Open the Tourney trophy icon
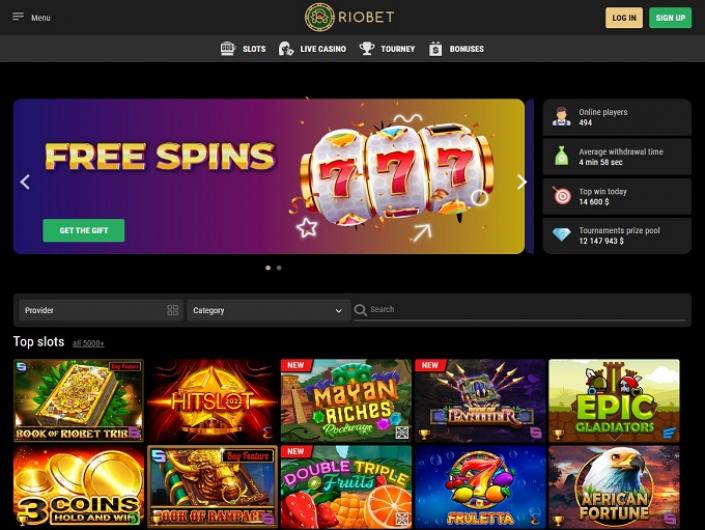 click(x=366, y=49)
